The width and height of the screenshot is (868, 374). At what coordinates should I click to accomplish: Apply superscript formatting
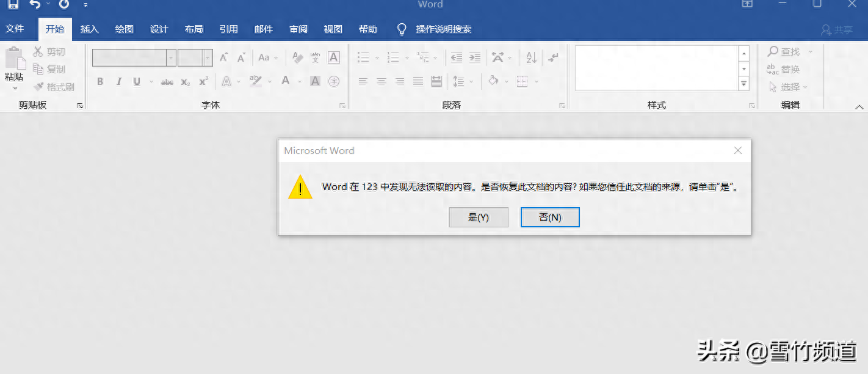click(x=202, y=81)
